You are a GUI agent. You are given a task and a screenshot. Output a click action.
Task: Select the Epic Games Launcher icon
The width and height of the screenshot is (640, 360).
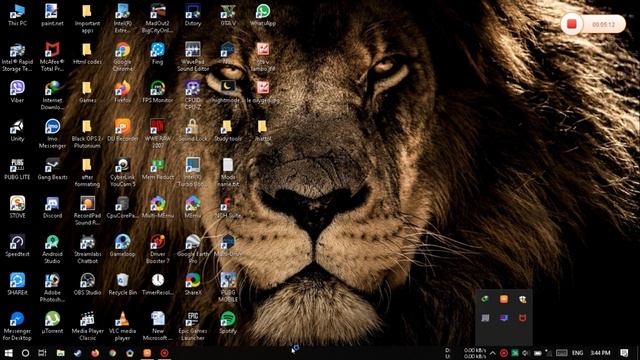click(x=193, y=326)
